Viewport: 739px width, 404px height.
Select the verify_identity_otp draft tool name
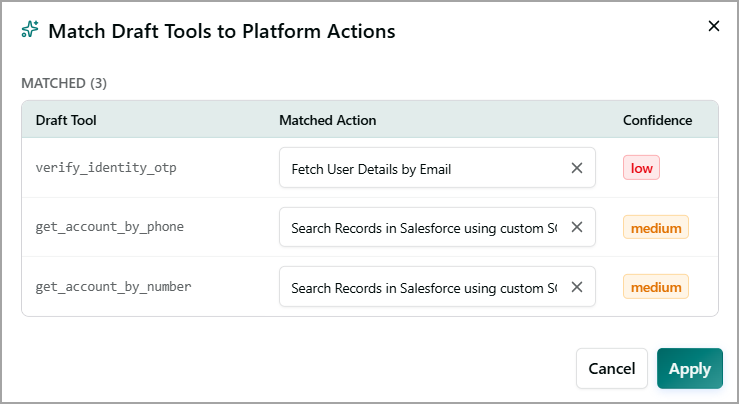(x=106, y=168)
